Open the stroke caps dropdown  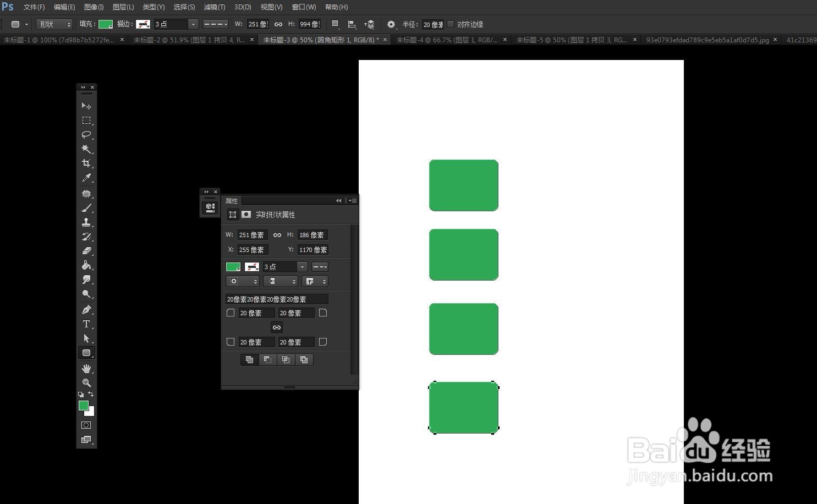coord(280,281)
